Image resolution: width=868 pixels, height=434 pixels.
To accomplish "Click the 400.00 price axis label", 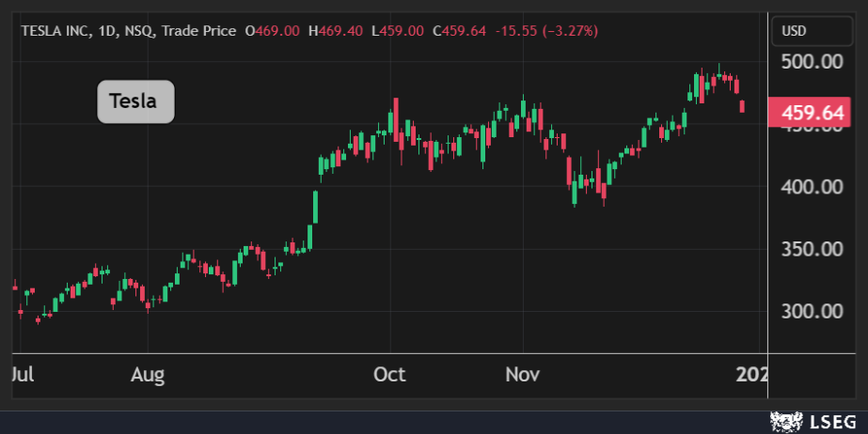I will pyautogui.click(x=811, y=186).
